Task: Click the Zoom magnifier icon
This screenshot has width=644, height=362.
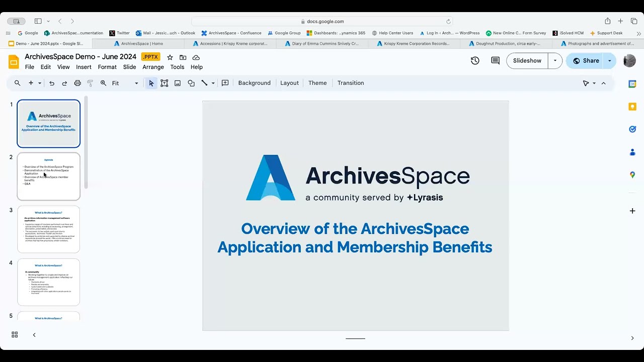Action: coord(103,83)
